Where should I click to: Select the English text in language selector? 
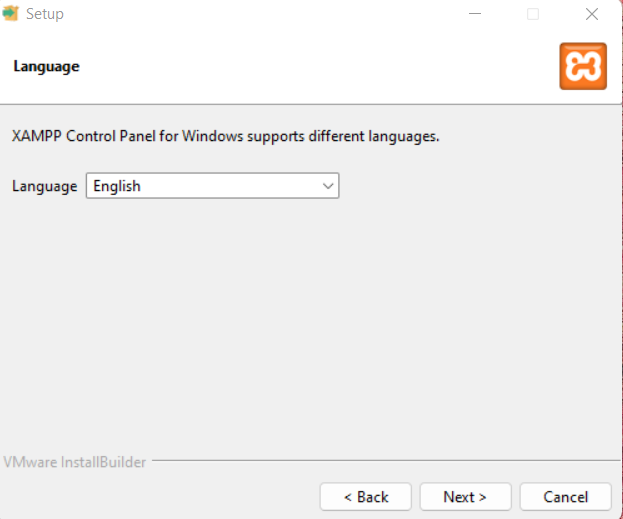pos(117,186)
